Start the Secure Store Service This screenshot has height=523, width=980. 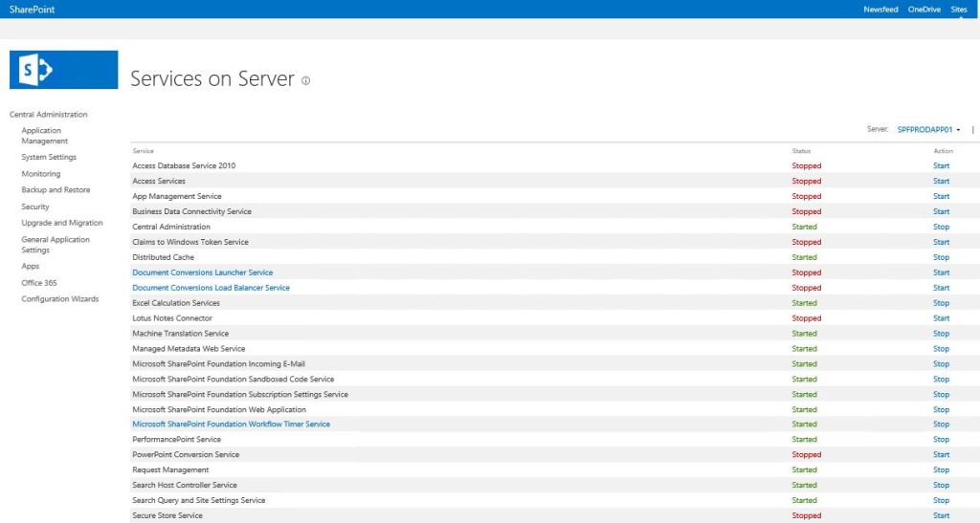[x=942, y=515]
